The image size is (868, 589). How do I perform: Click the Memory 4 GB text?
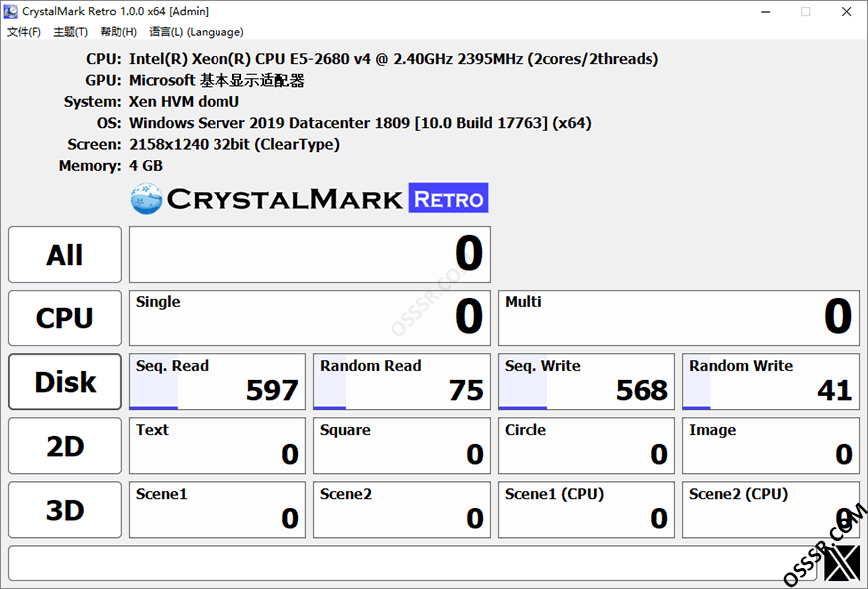click(x=146, y=166)
